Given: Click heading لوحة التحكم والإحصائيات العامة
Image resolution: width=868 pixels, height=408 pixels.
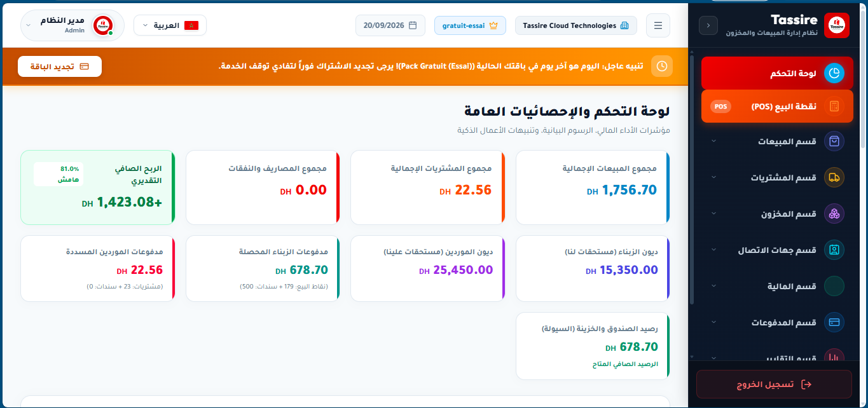Looking at the screenshot, I should [567, 111].
